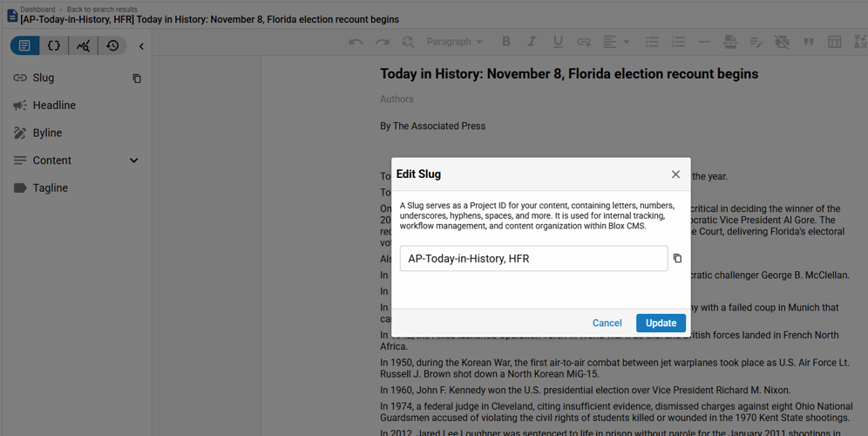Copy the Slug from the sidebar

click(137, 78)
